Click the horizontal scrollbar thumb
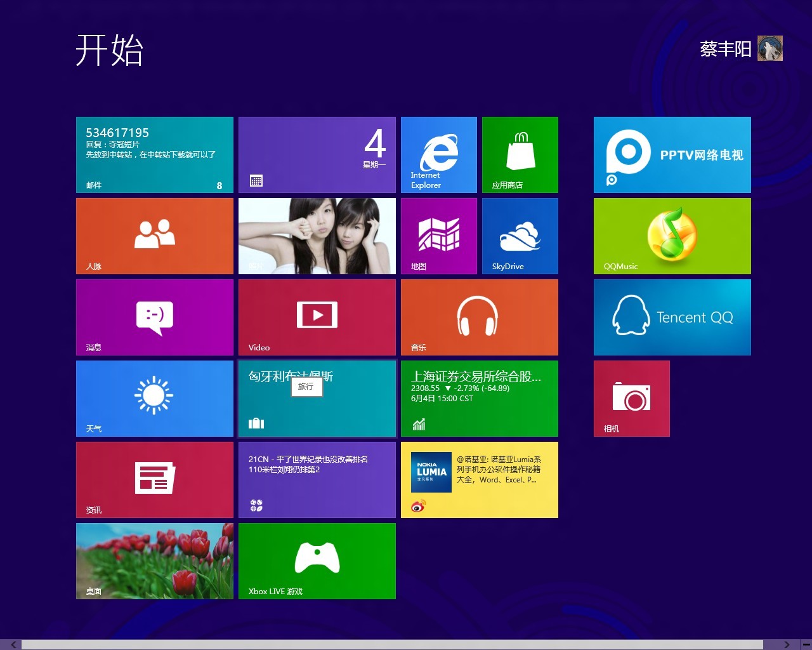The width and height of the screenshot is (812, 650). pyautogui.click(x=392, y=645)
